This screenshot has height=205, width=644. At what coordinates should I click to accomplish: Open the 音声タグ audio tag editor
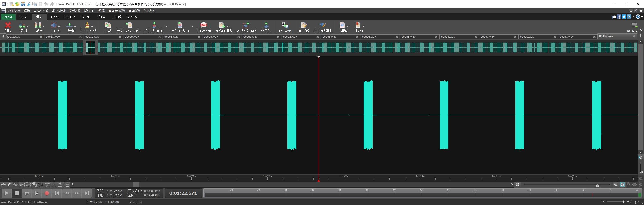coord(304,27)
